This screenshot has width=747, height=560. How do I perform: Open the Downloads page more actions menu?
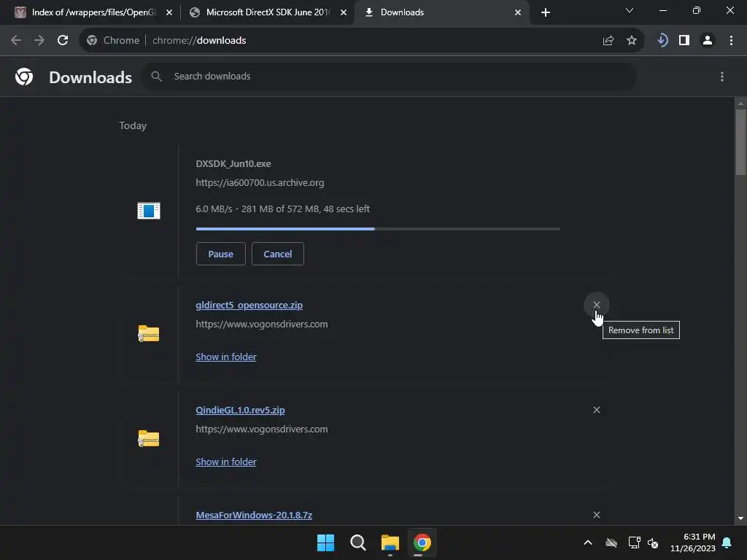722,77
